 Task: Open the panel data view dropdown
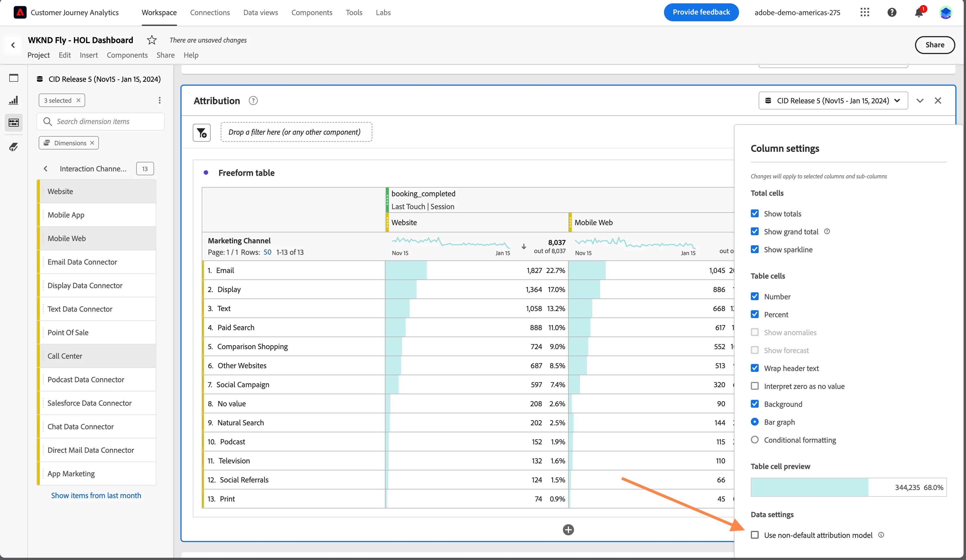833,101
